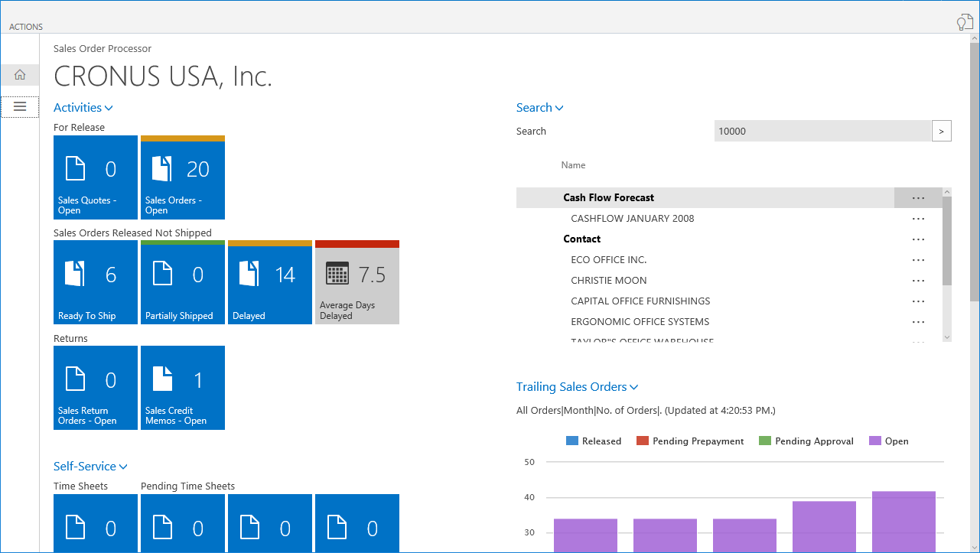
Task: Open ellipsis menu for Contact row
Action: (x=918, y=239)
